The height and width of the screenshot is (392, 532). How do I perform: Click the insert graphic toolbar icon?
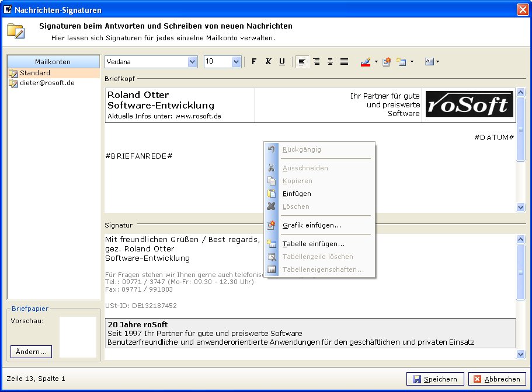click(x=386, y=62)
